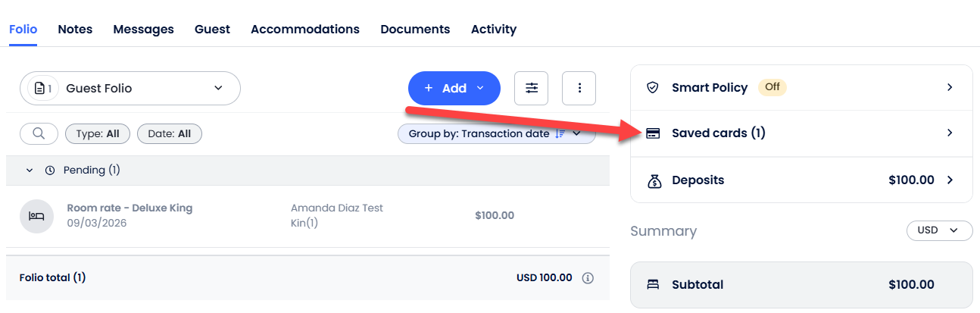Click the Type: All filter chip
980x313 pixels.
[x=98, y=134]
